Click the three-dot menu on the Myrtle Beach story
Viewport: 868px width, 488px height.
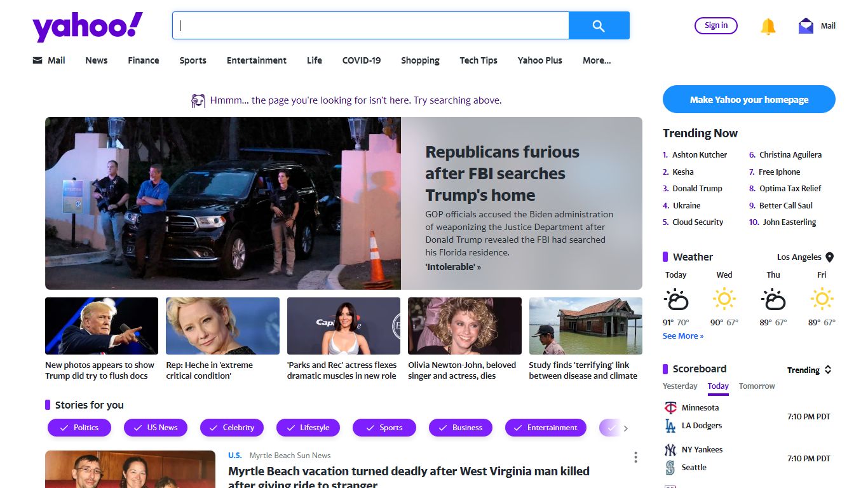(x=635, y=457)
